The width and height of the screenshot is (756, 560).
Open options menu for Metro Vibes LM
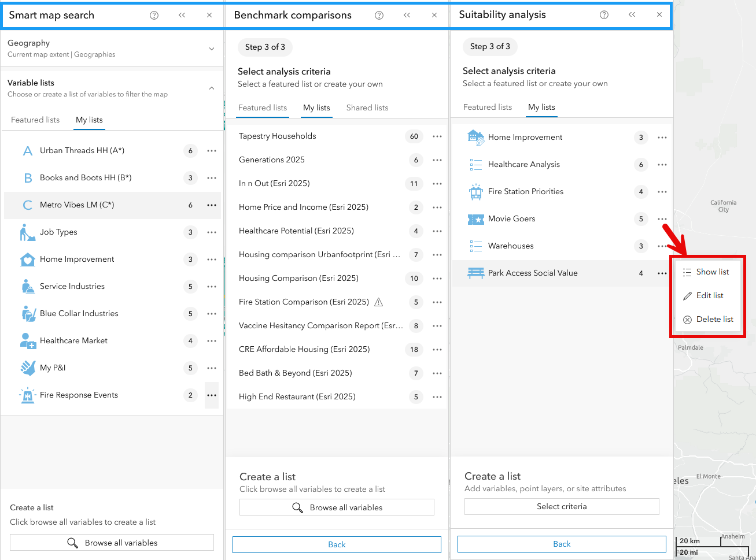(x=211, y=205)
